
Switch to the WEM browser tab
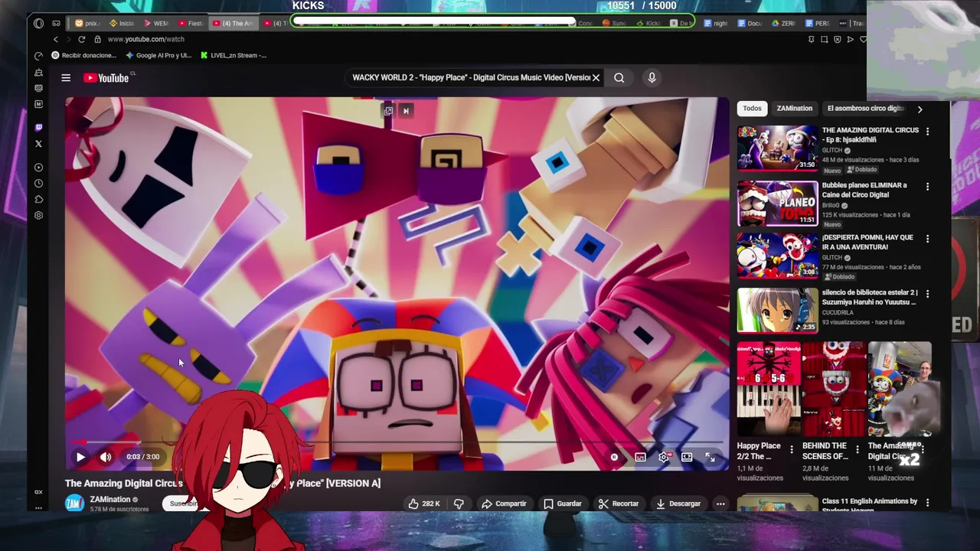pyautogui.click(x=156, y=23)
